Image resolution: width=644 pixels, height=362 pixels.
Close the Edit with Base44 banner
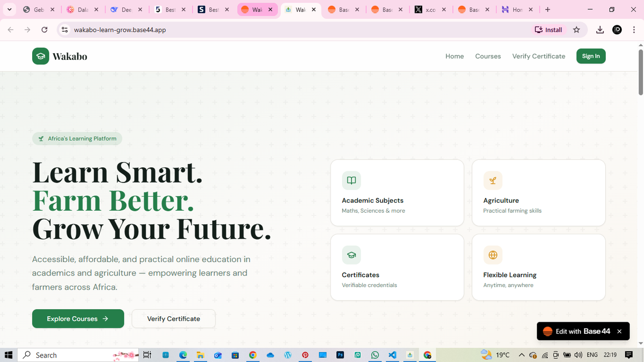[x=619, y=331]
